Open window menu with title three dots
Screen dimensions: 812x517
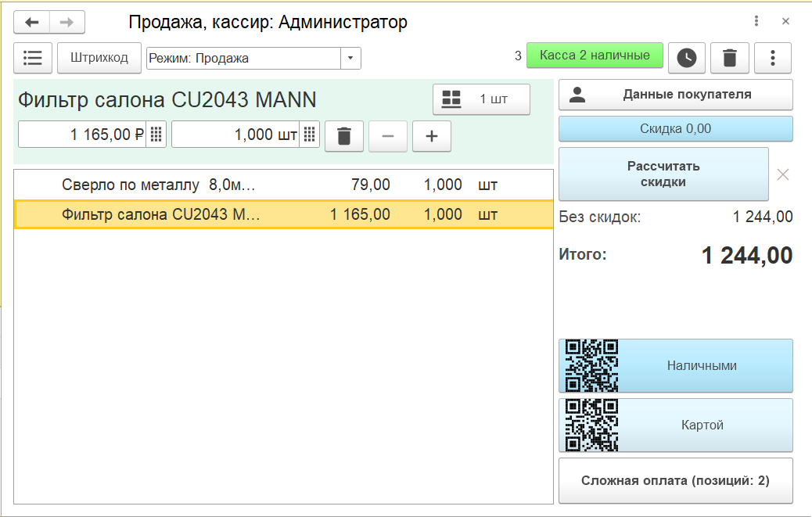click(756, 21)
